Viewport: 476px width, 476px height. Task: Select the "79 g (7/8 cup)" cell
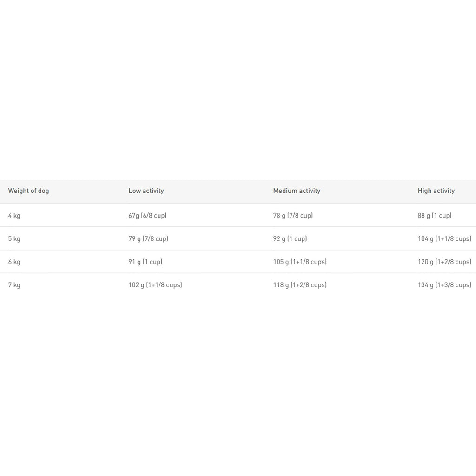(x=148, y=239)
